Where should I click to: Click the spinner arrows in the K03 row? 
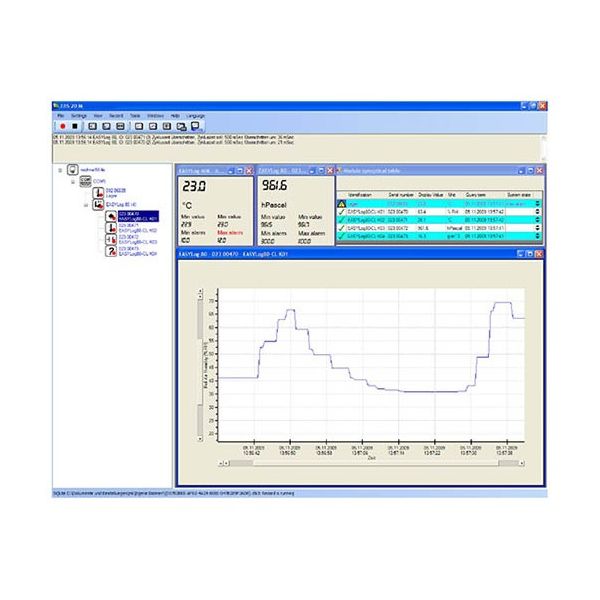coord(537,228)
